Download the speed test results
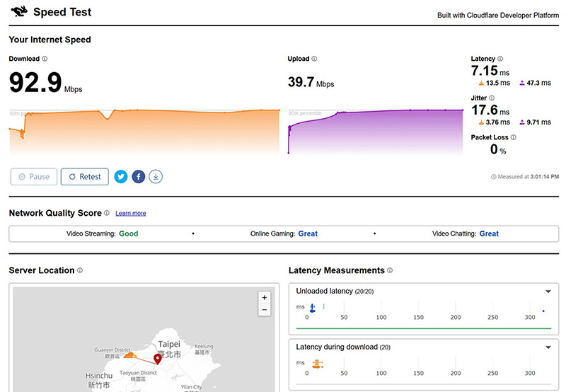Viewport: 566px width, 392px height. [x=156, y=176]
